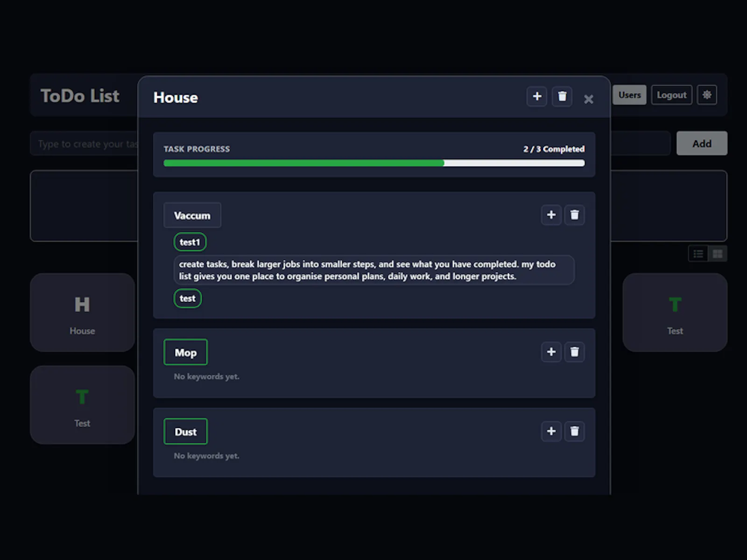Open the House list card
Image resolution: width=747 pixels, height=560 pixels.
[x=82, y=313]
